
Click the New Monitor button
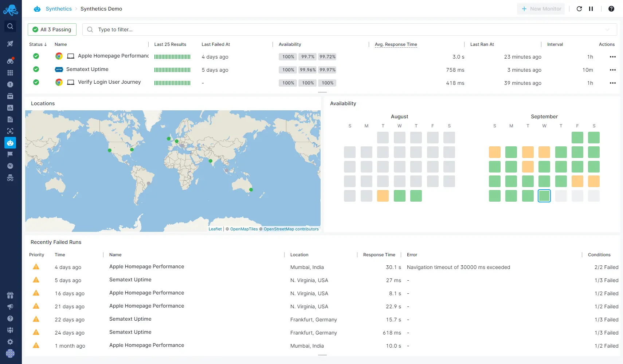[x=541, y=9]
